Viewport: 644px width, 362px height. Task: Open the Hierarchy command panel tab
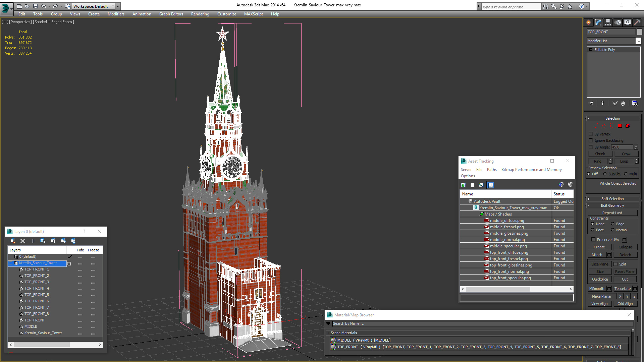coord(608,22)
